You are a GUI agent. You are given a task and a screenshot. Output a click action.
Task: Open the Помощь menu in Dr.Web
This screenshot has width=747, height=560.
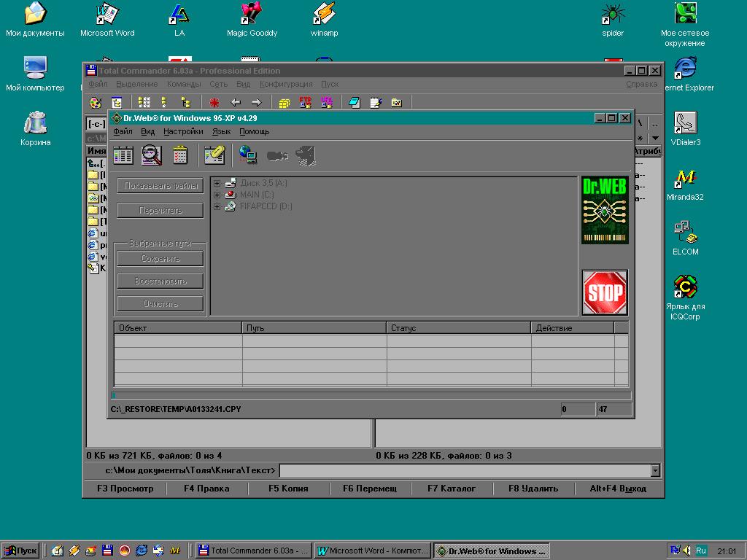[254, 132]
